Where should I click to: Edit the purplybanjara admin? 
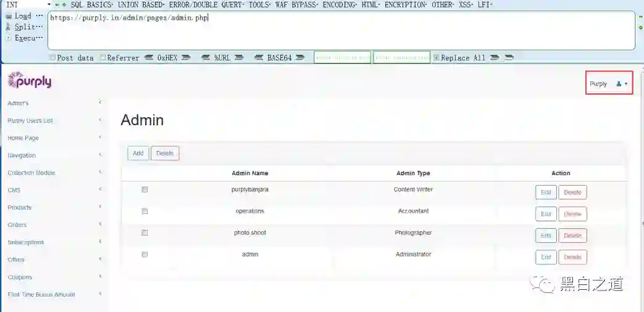tap(546, 192)
